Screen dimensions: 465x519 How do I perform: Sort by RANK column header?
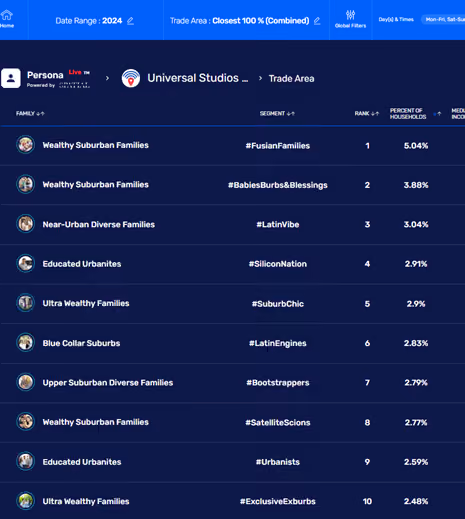tap(367, 114)
